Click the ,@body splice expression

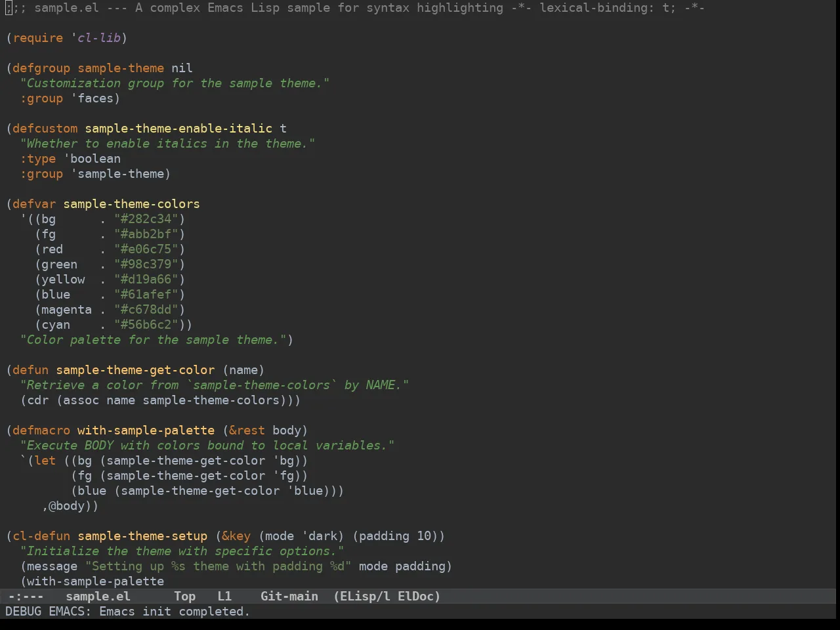click(66, 506)
